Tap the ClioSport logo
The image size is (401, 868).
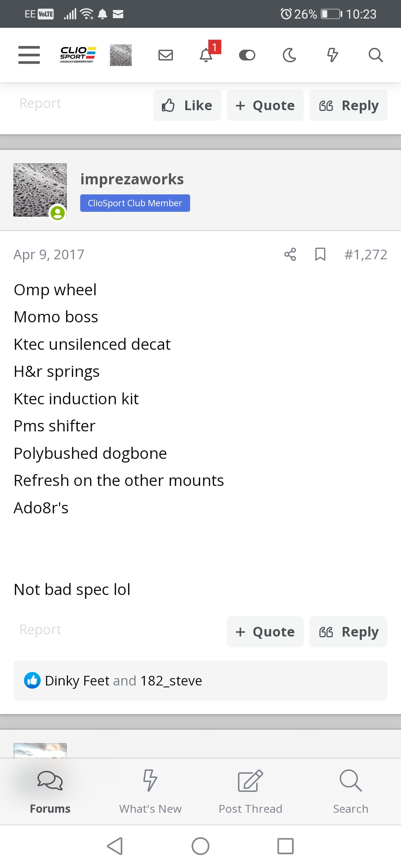coord(78,55)
